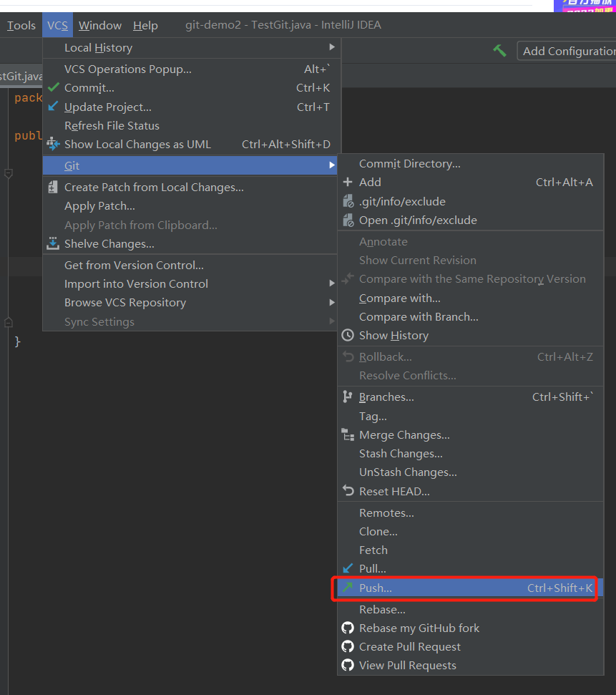Switch to the TestGit.java editor tab
This screenshot has height=695, width=616.
point(21,77)
